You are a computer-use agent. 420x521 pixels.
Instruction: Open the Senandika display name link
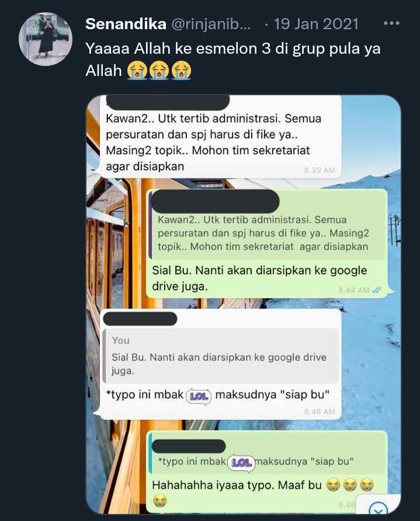pyautogui.click(x=126, y=24)
